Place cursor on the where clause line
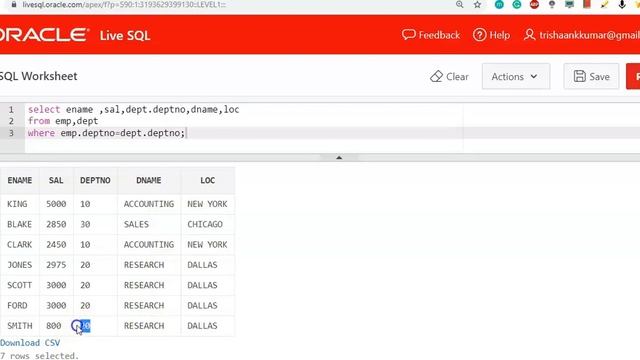 107,133
